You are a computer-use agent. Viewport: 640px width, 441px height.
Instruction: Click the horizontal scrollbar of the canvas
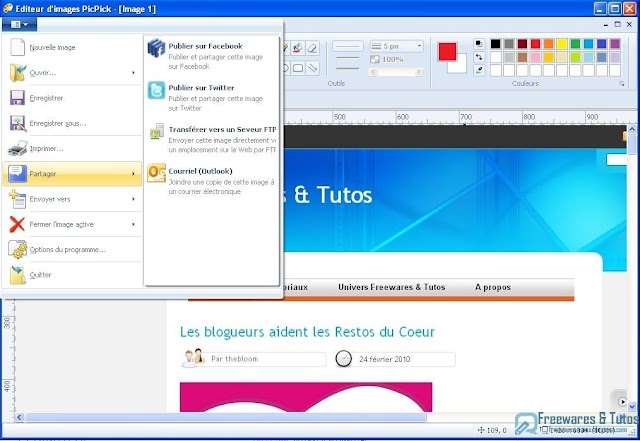click(x=226, y=417)
